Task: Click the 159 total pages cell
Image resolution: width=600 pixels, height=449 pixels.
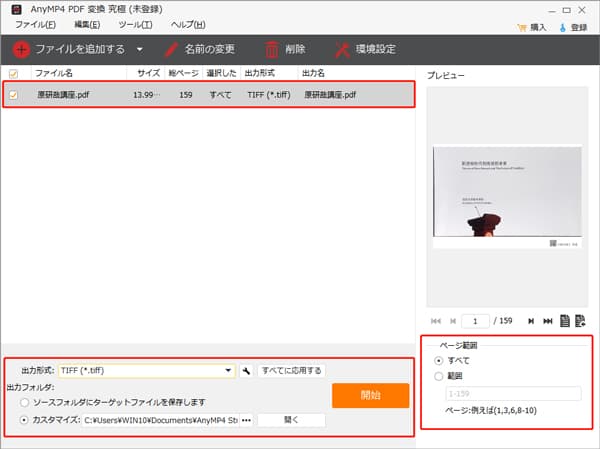Action: (x=186, y=95)
